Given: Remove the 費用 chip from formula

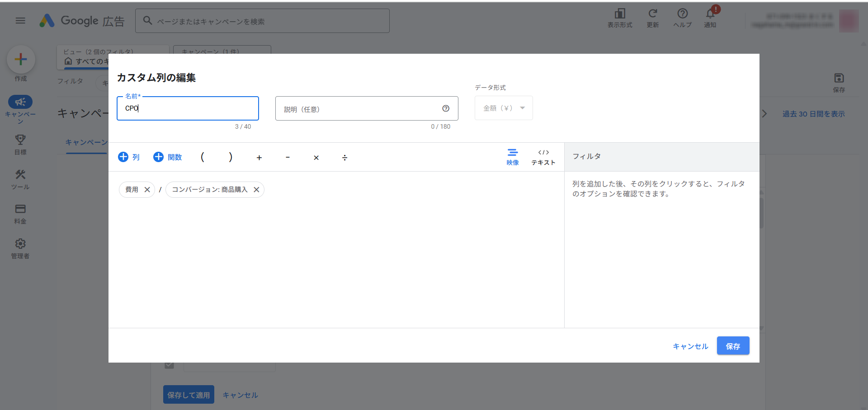Looking at the screenshot, I should point(147,190).
